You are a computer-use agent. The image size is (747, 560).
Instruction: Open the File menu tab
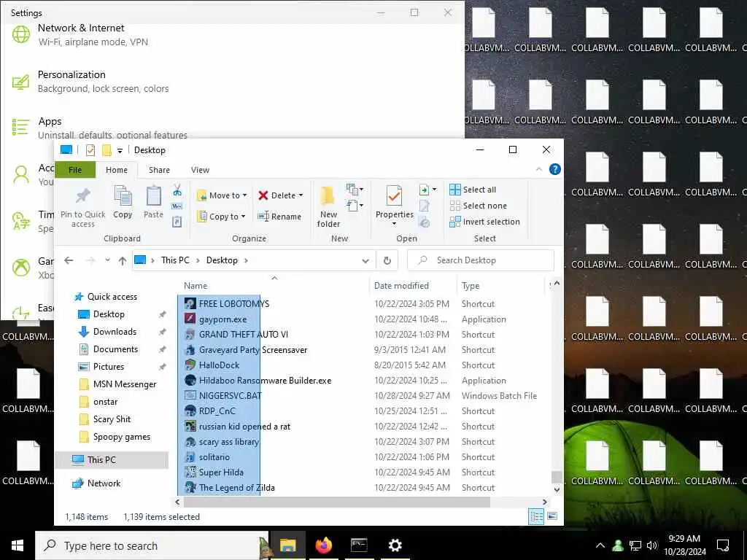click(x=75, y=170)
